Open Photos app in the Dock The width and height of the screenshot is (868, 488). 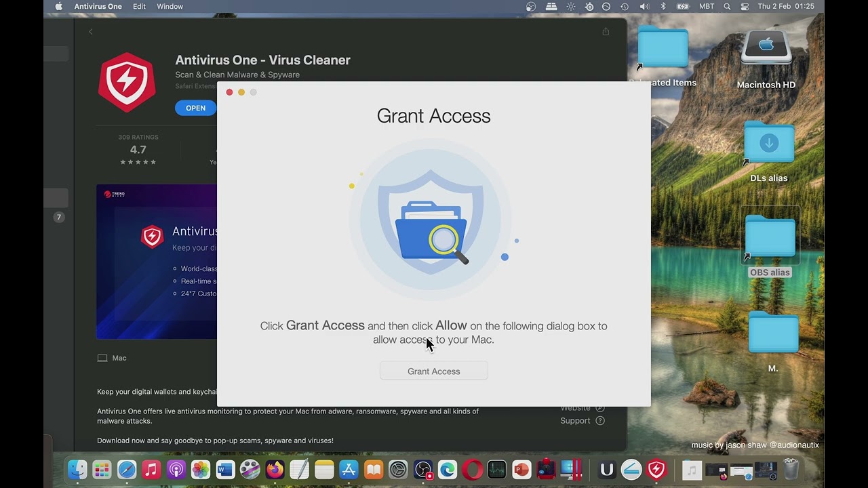pos(201,469)
